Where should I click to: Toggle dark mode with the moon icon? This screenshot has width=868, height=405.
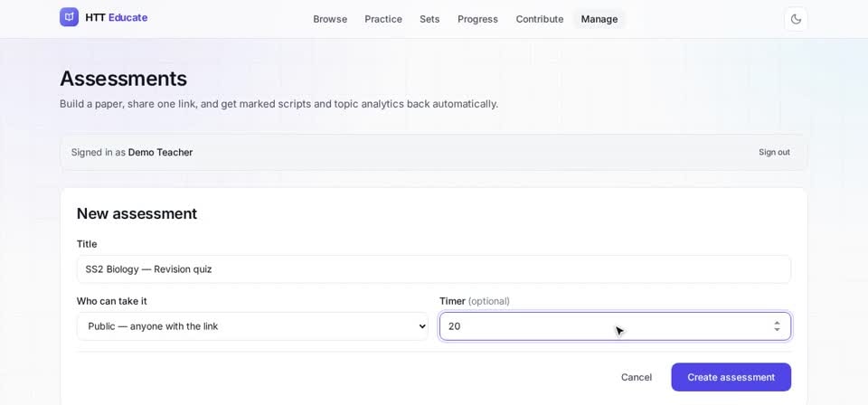(796, 19)
